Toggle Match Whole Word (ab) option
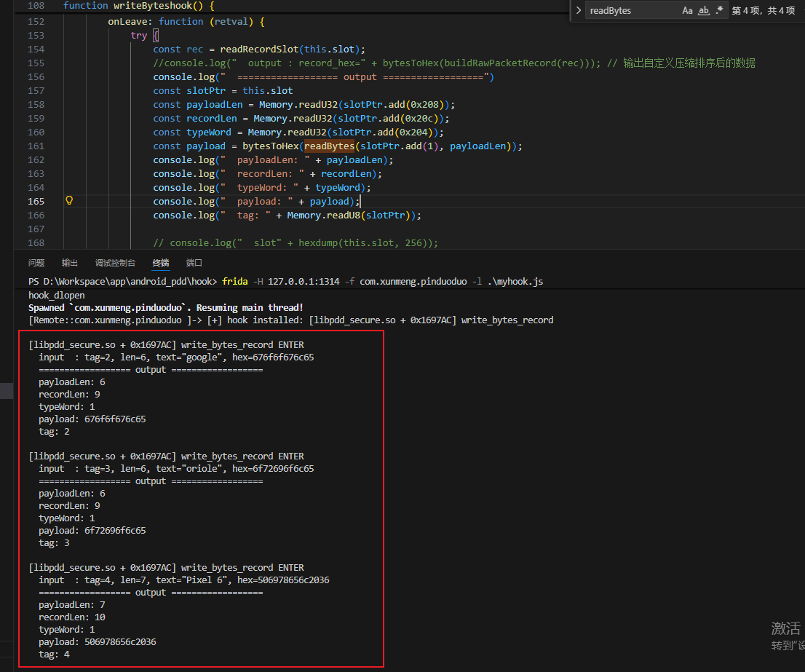This screenshot has width=805, height=672. click(x=704, y=10)
